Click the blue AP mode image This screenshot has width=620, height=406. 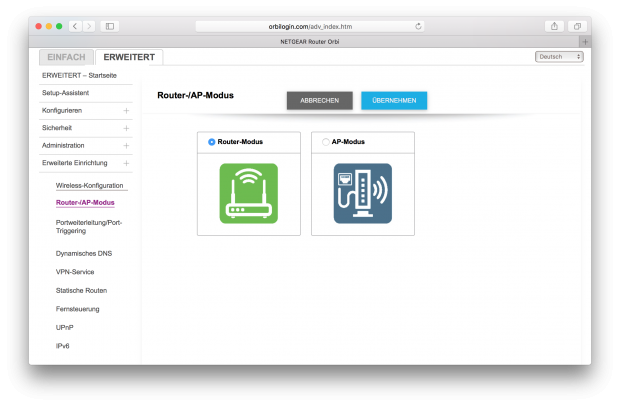point(363,193)
